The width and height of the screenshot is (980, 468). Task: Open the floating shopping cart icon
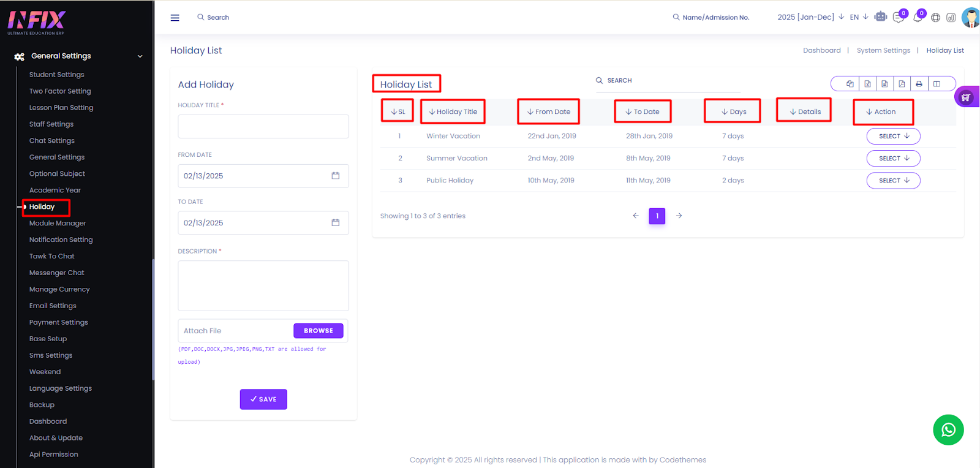click(966, 97)
